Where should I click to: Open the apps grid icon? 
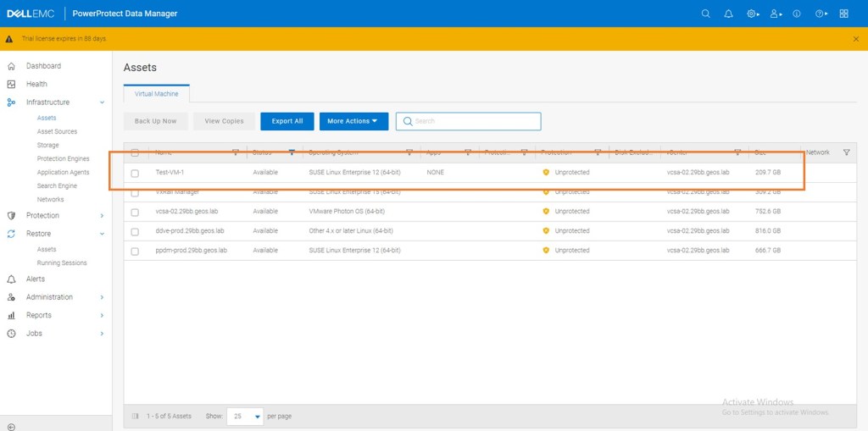[843, 14]
